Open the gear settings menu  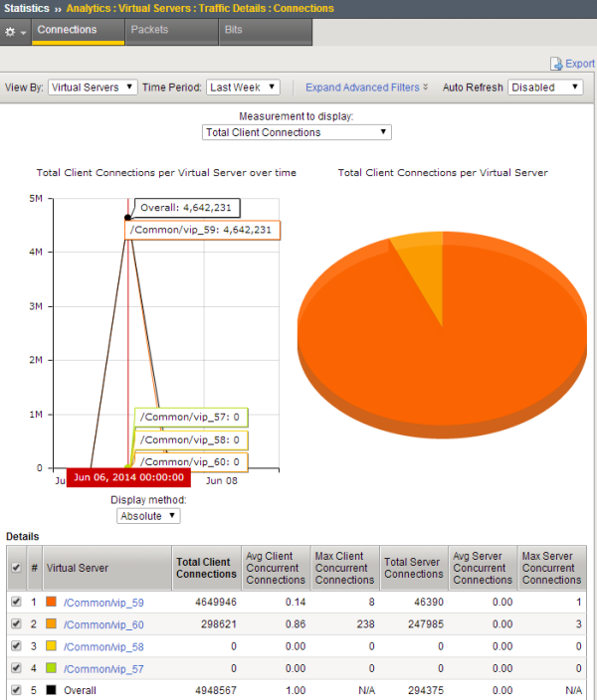point(15,32)
